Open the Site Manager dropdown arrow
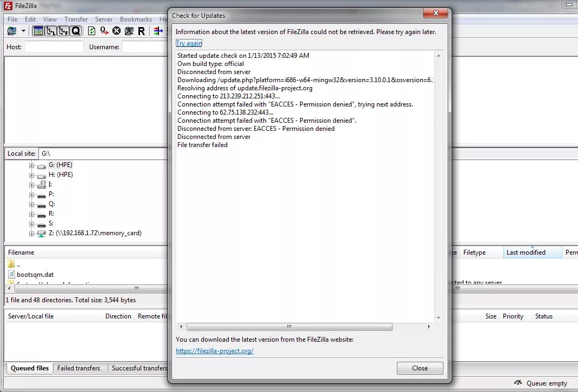 coord(24,31)
